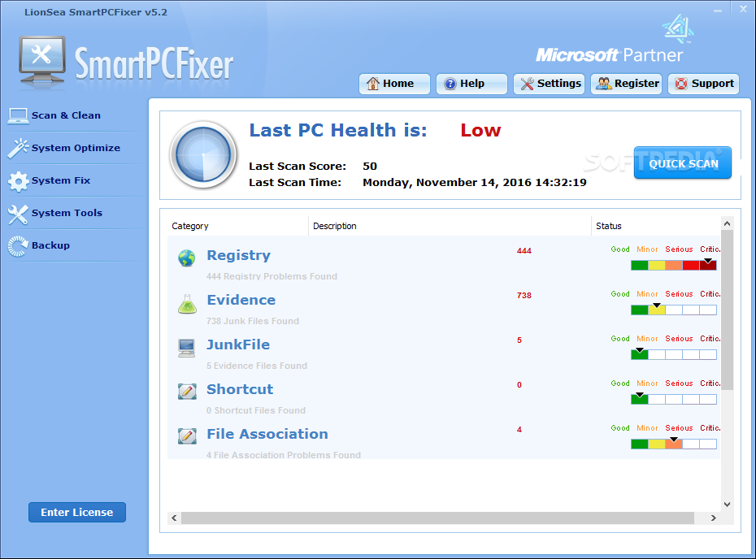756x559 pixels.
Task: Click the Evidence status severity bar
Action: (674, 310)
